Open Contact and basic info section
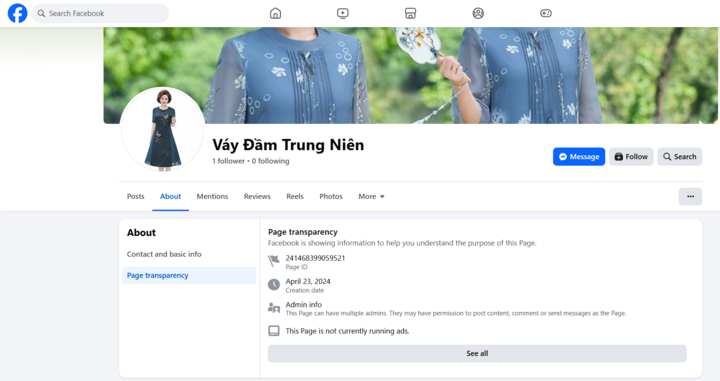This screenshot has width=720, height=381. 164,254
